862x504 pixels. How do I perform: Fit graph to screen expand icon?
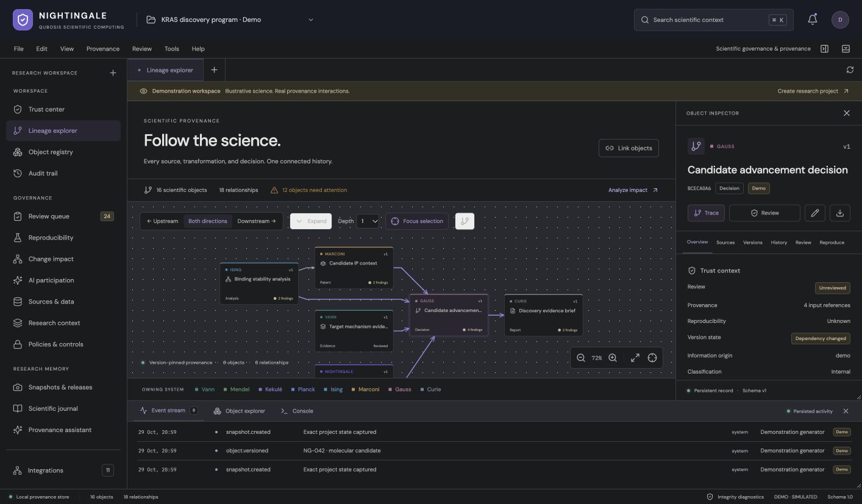(x=635, y=358)
